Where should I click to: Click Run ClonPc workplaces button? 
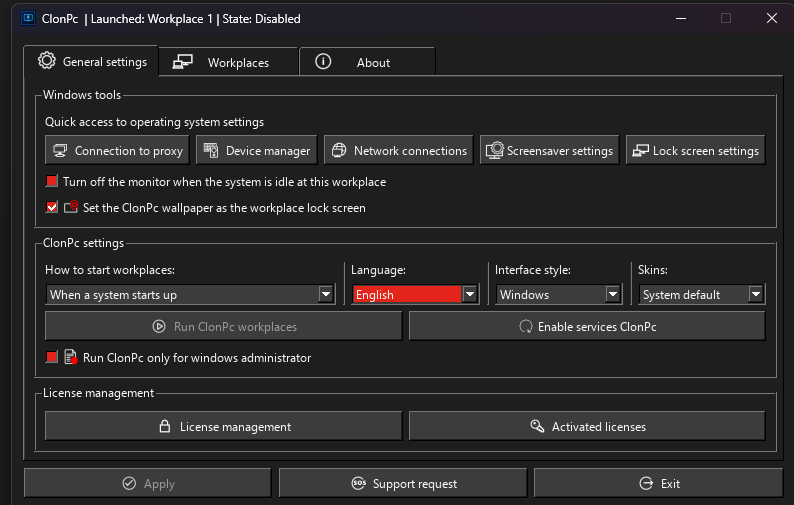tap(223, 326)
